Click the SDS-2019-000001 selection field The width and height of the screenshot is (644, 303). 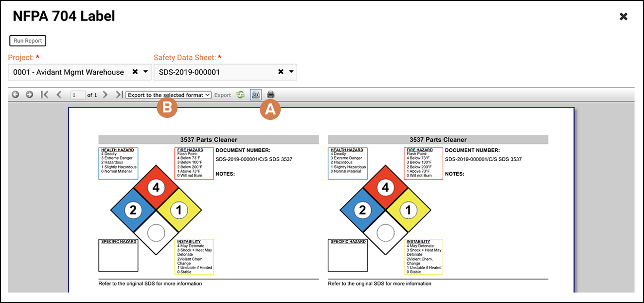[225, 72]
